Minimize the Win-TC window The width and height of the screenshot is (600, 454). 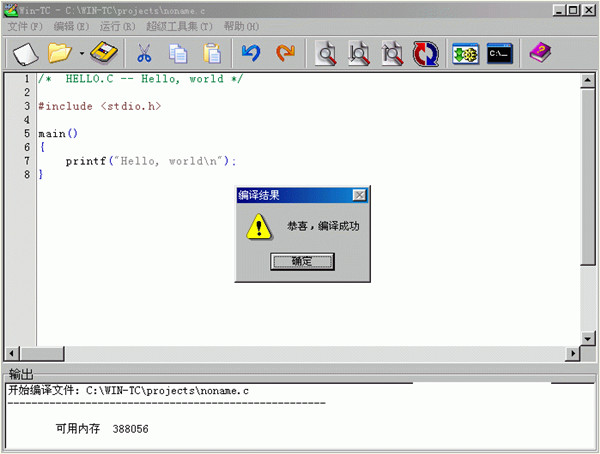pos(559,10)
